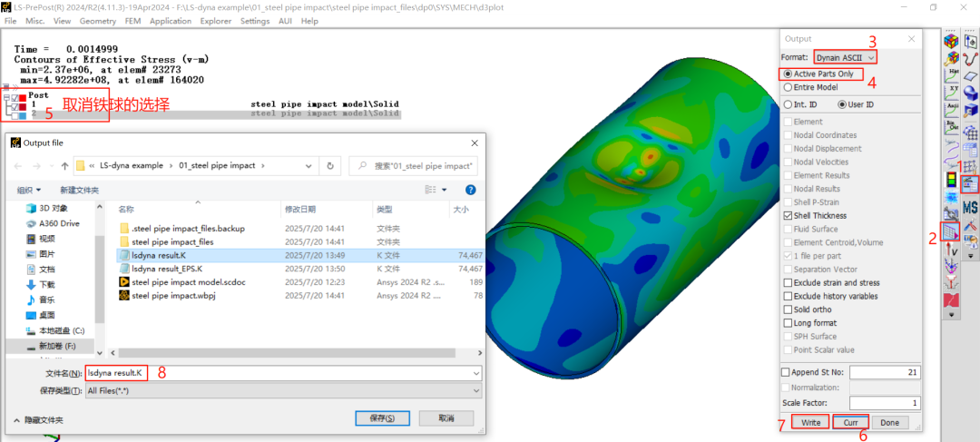Uncheck part 2 in the Post tree
Image resolution: width=980 pixels, height=442 pixels.
15,115
